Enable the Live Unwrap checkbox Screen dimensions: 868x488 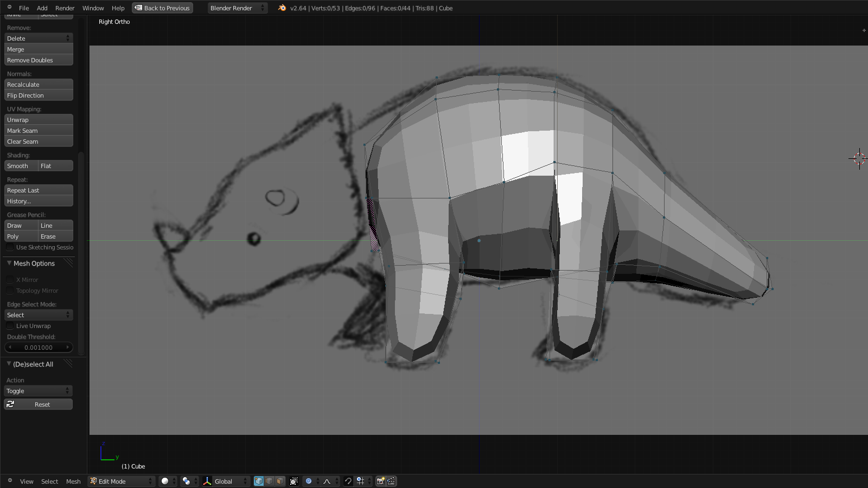tap(10, 326)
